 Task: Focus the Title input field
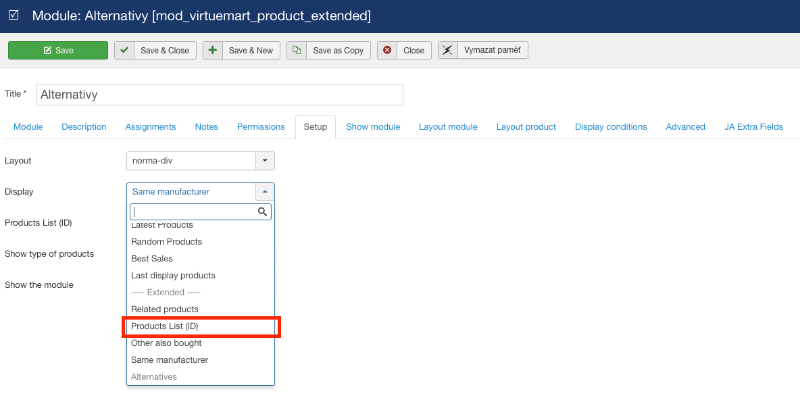click(219, 95)
